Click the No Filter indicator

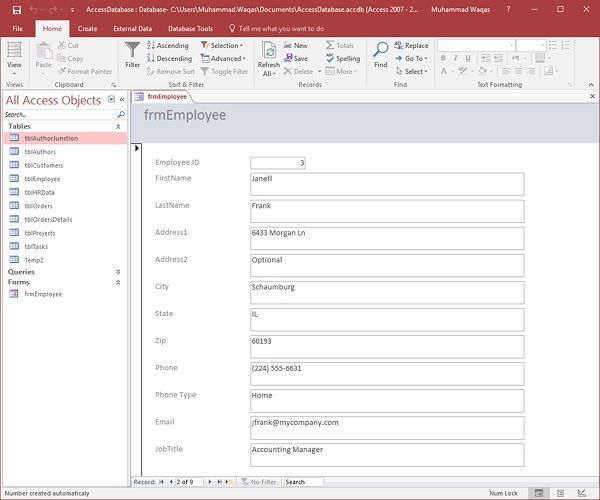(x=259, y=482)
